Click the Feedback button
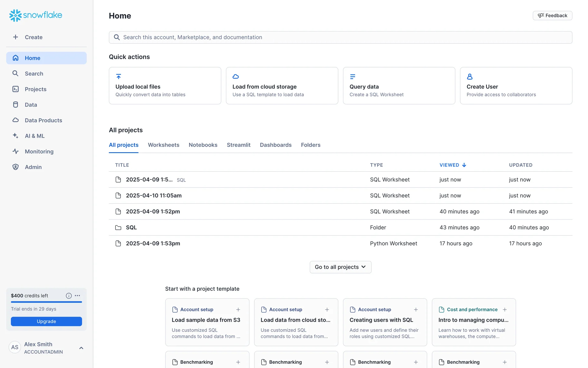The image size is (588, 368). pyautogui.click(x=552, y=16)
